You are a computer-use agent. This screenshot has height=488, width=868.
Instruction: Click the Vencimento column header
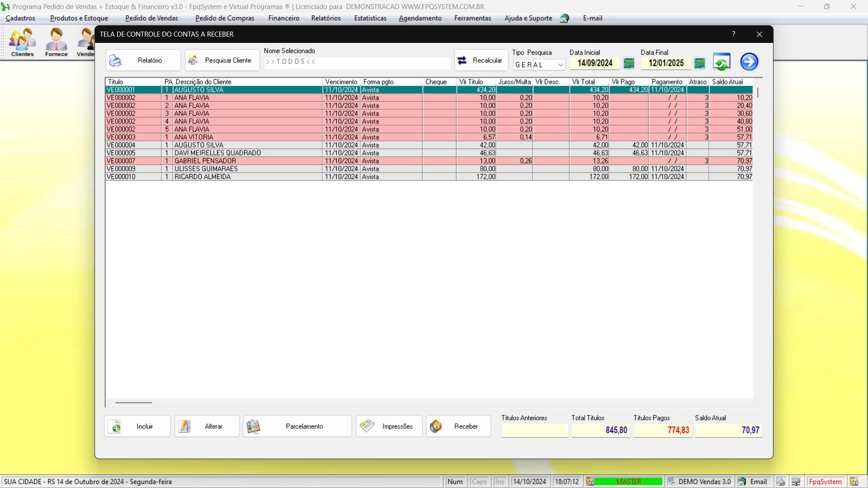click(341, 82)
